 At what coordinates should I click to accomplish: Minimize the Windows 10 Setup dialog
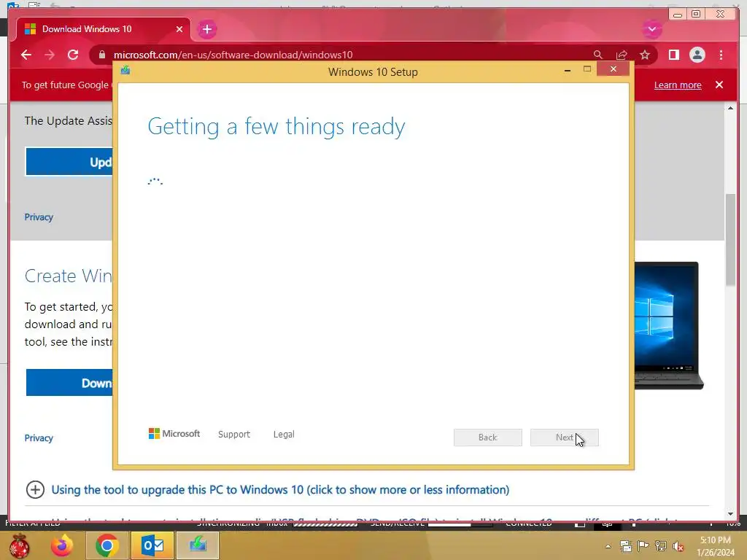tap(568, 70)
